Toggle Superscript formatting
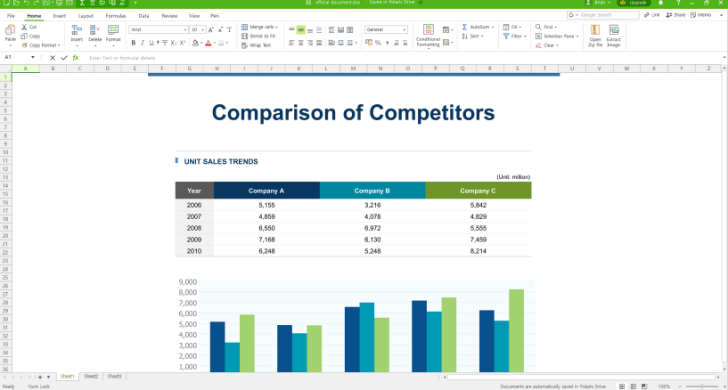728x390 pixels. click(x=182, y=43)
